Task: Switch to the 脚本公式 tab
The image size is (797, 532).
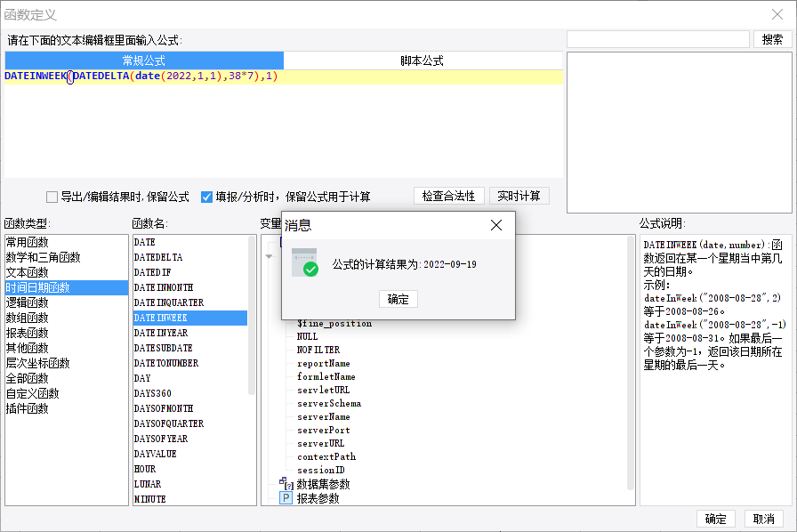Action: coord(423,60)
